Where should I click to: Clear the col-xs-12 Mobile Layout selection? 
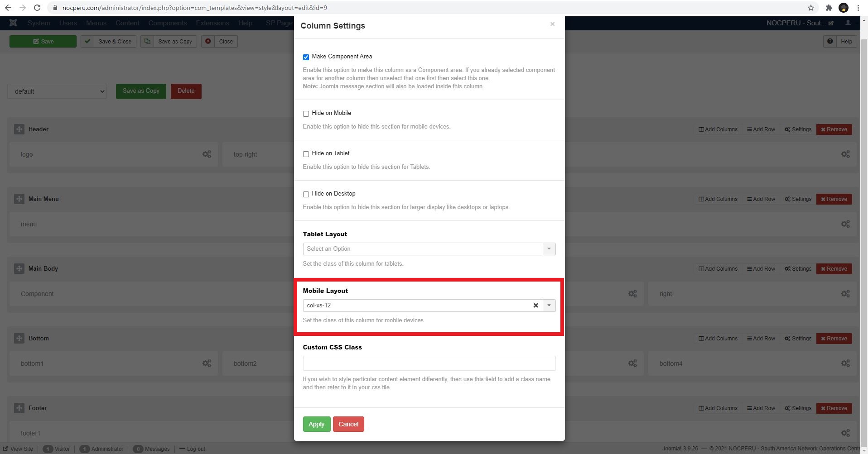(x=535, y=306)
